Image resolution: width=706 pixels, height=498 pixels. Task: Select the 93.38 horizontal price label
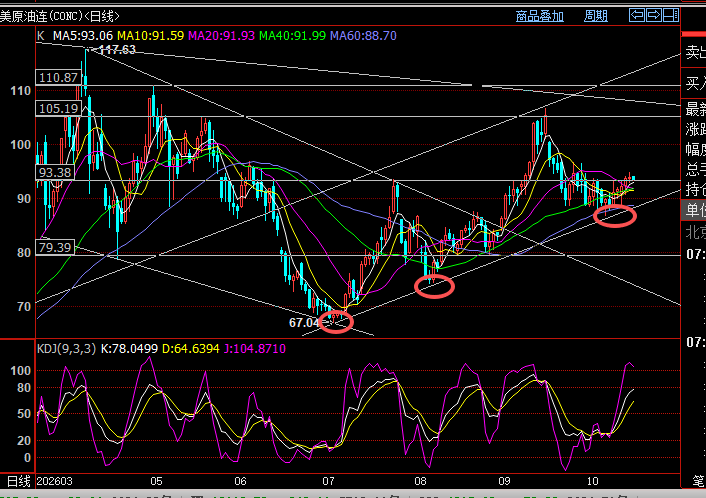pos(55,172)
